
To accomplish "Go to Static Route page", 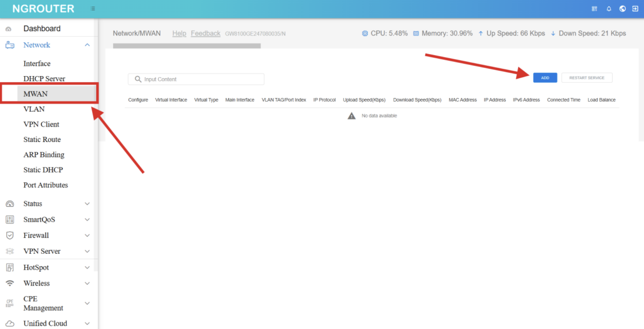I will click(42, 140).
